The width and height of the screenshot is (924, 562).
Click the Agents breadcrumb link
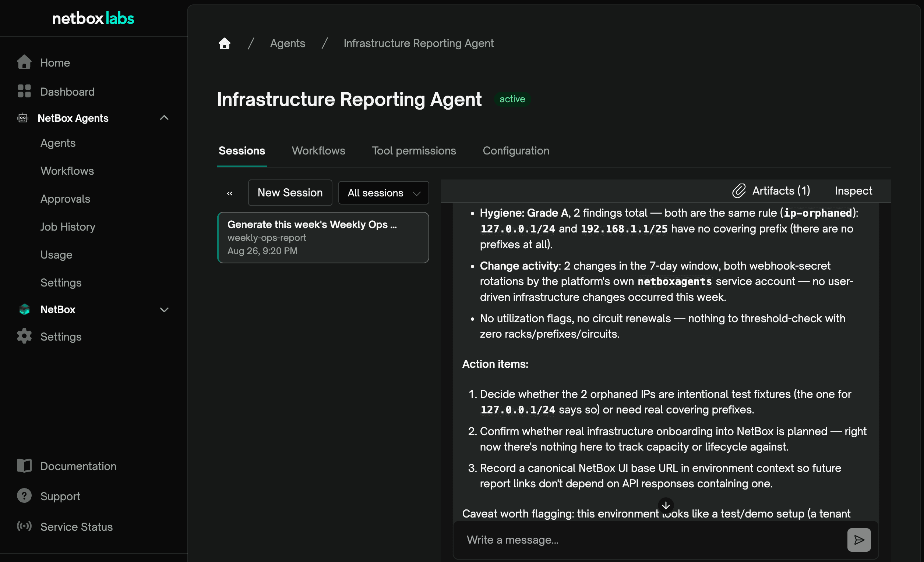pos(288,43)
